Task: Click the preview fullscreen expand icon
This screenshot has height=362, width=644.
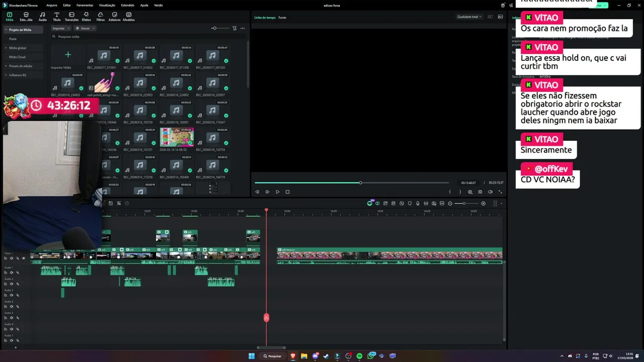Action: click(x=500, y=192)
